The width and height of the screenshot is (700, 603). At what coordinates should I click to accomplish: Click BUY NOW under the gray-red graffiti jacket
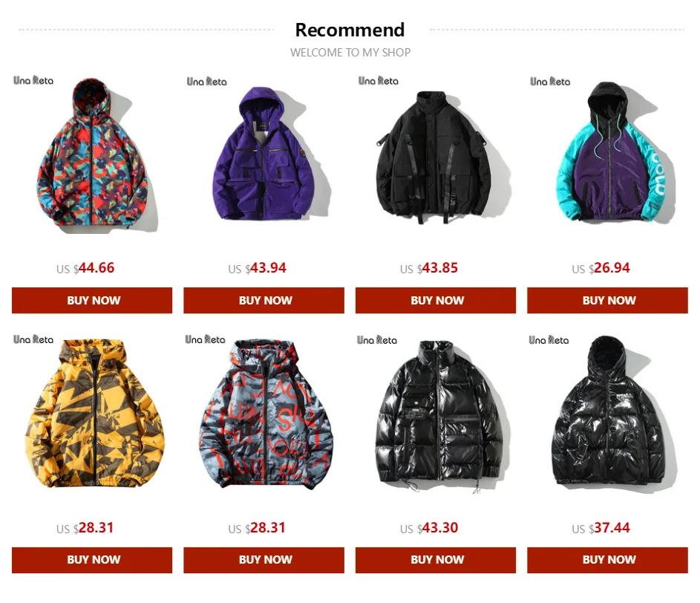[264, 560]
